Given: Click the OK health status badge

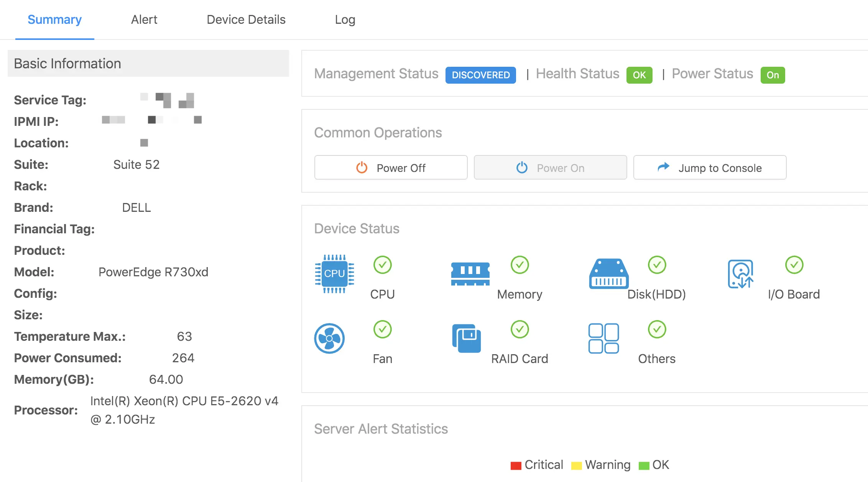Looking at the screenshot, I should tap(639, 75).
